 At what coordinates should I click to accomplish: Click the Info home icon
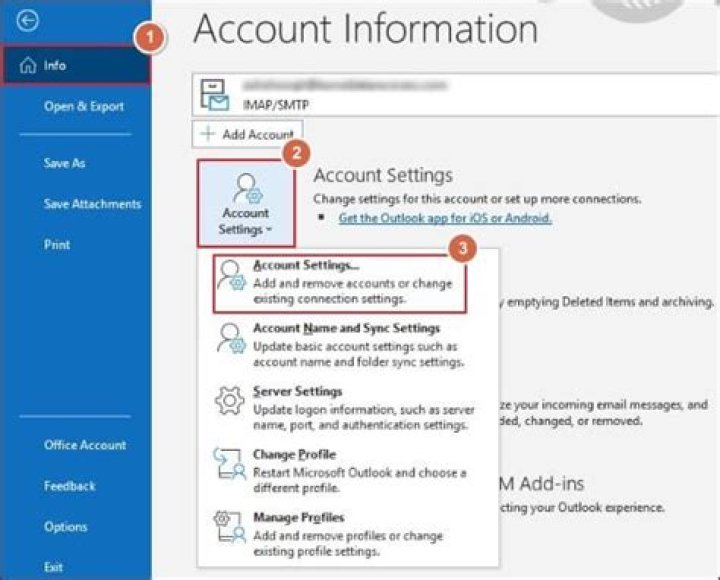(28, 66)
